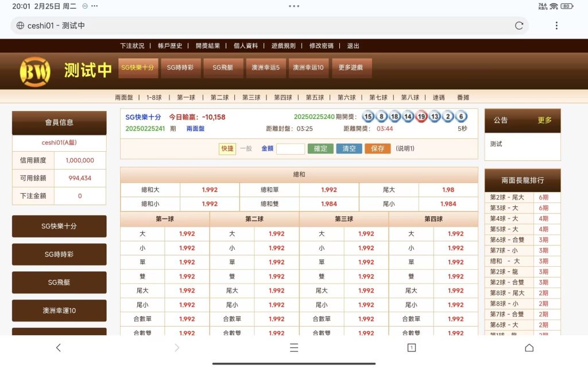Click the 兩面盤 link beside the period number
The image size is (588, 368).
(x=195, y=129)
